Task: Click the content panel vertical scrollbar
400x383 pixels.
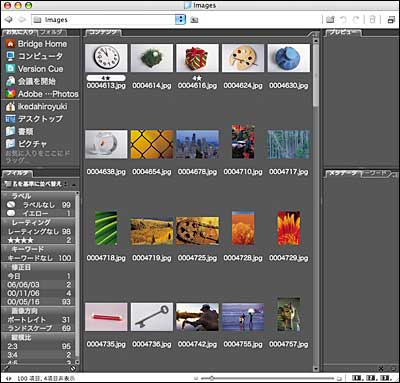Action: (316, 75)
